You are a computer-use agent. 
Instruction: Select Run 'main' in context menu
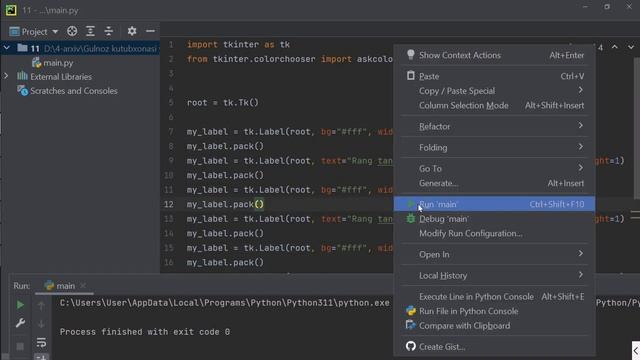494,204
